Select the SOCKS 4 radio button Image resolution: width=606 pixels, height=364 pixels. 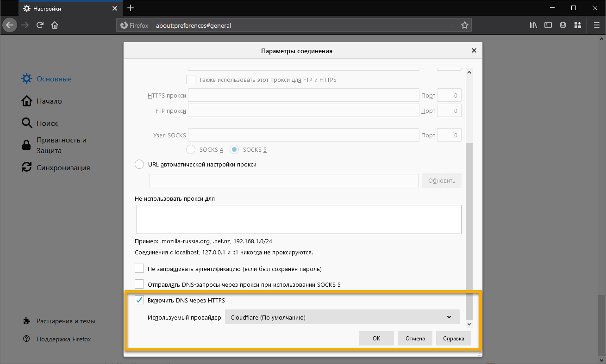pos(190,149)
